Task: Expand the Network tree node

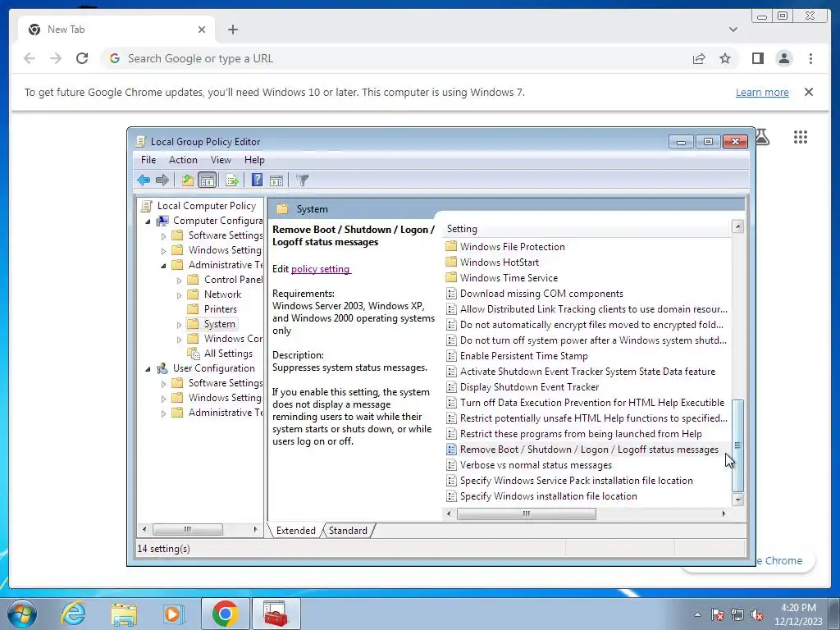Action: [x=180, y=295]
